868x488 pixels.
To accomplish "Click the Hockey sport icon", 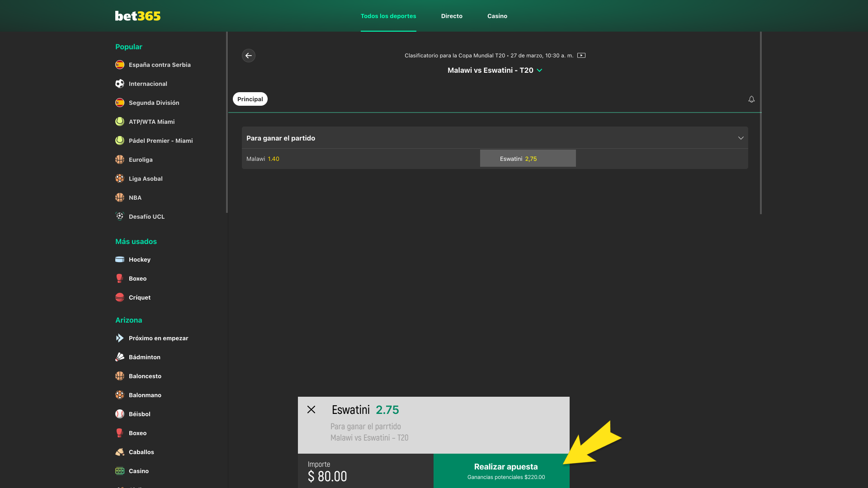I will click(119, 259).
